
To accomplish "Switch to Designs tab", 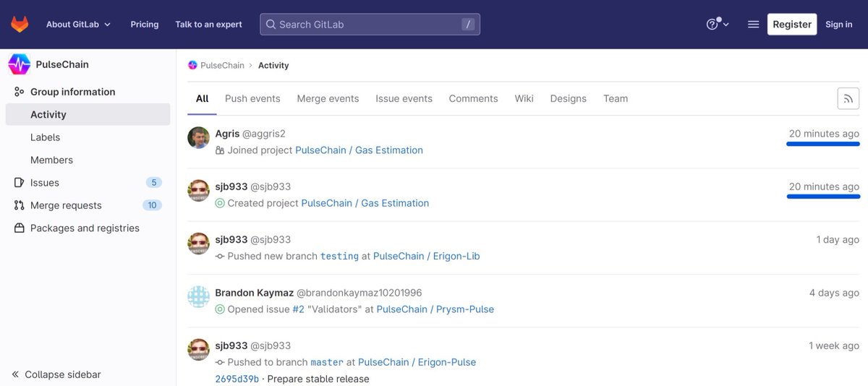I will coord(568,98).
